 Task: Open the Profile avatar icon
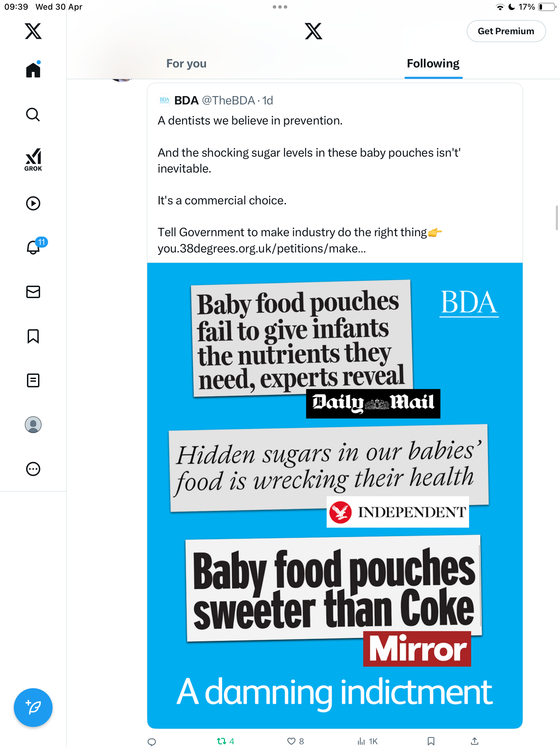point(33,425)
